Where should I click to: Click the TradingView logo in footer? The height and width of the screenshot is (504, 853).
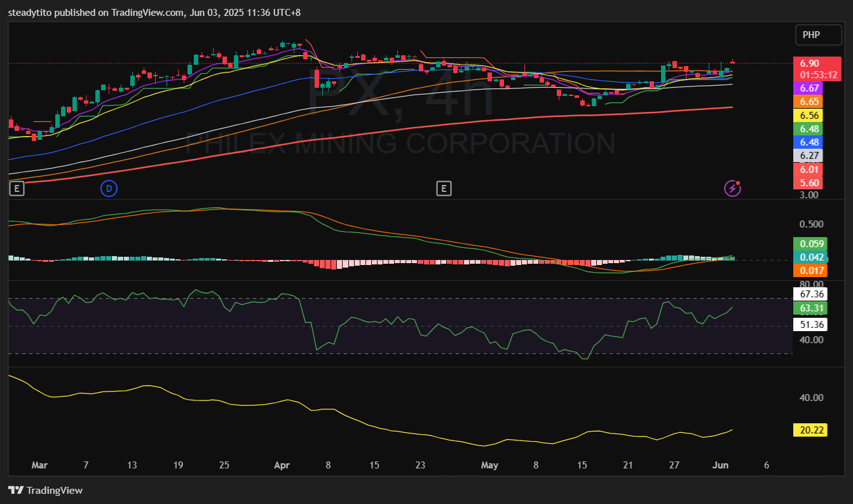45,490
